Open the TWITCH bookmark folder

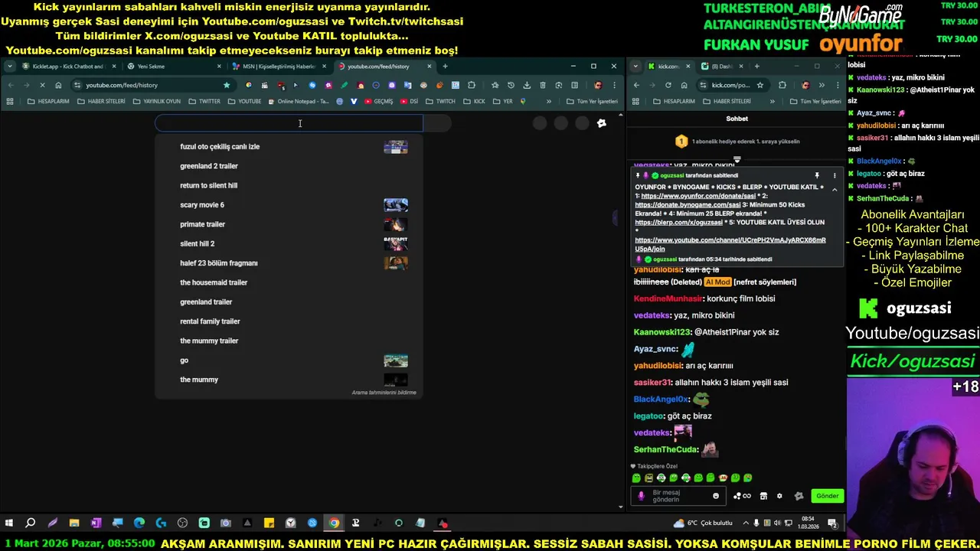(x=440, y=101)
